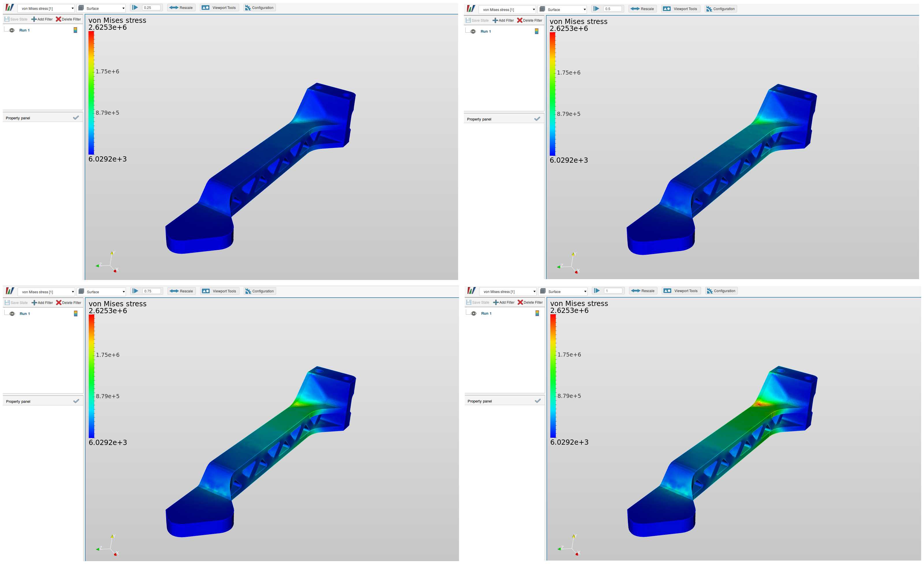Image resolution: width=924 pixels, height=564 pixels.
Task: Click Property panel checkmark in top-right panel
Action: click(537, 119)
